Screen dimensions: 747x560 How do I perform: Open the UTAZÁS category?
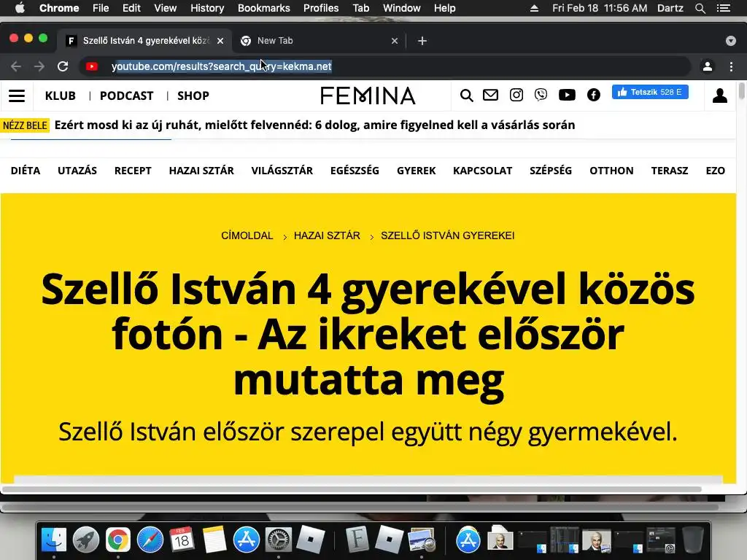pos(77,171)
